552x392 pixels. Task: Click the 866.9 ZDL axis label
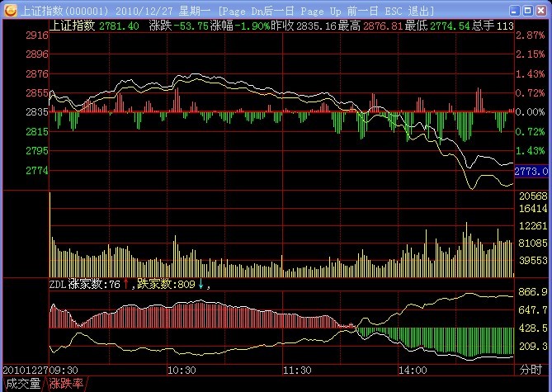tap(533, 291)
